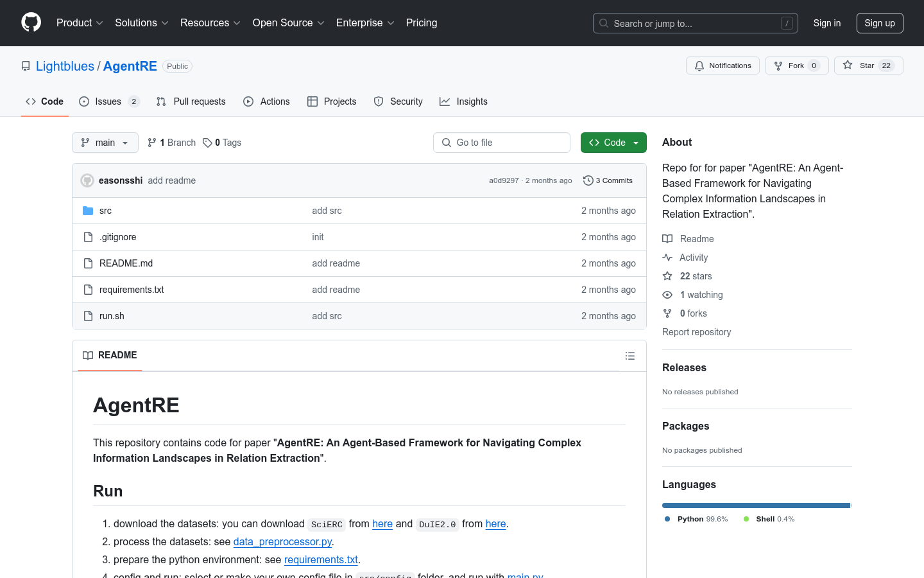Switch to the Security tab

[x=398, y=101]
